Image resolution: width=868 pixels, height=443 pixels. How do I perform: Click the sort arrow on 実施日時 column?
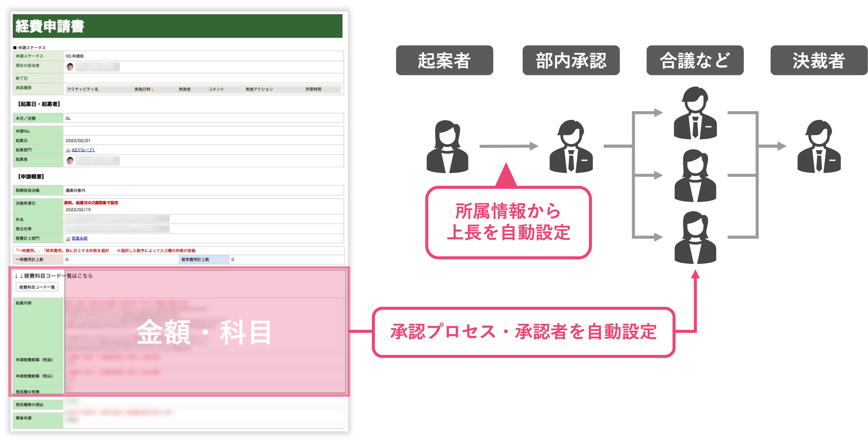153,90
